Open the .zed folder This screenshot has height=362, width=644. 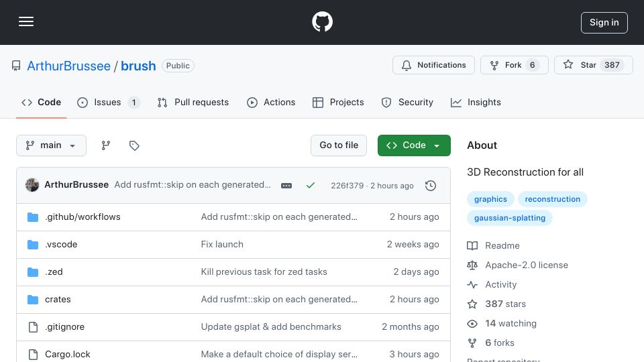coord(54,271)
